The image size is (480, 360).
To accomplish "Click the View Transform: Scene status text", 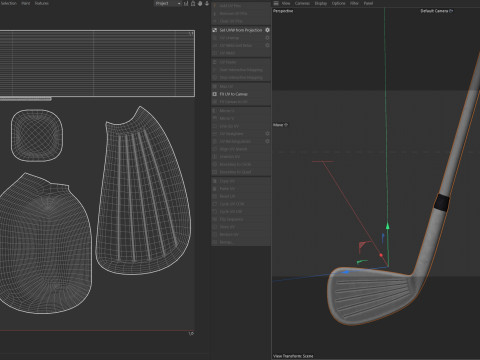I will pos(293,356).
